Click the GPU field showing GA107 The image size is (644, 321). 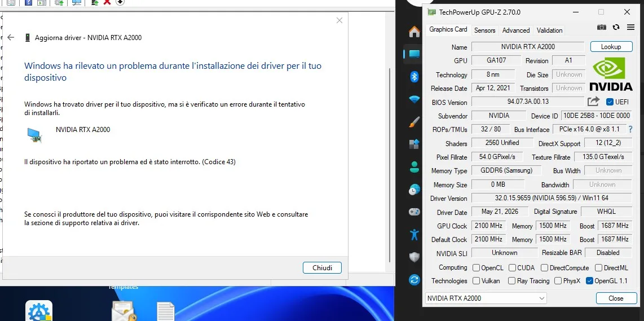tap(496, 60)
